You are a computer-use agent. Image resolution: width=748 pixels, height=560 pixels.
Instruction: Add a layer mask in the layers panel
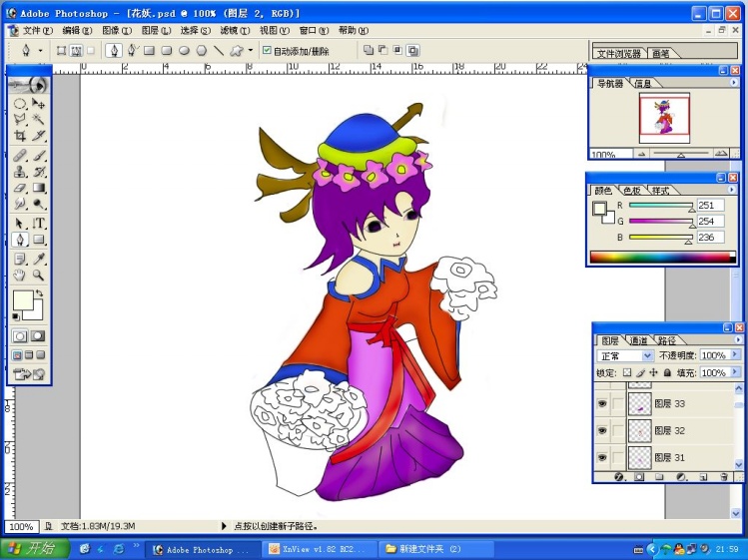coord(639,476)
